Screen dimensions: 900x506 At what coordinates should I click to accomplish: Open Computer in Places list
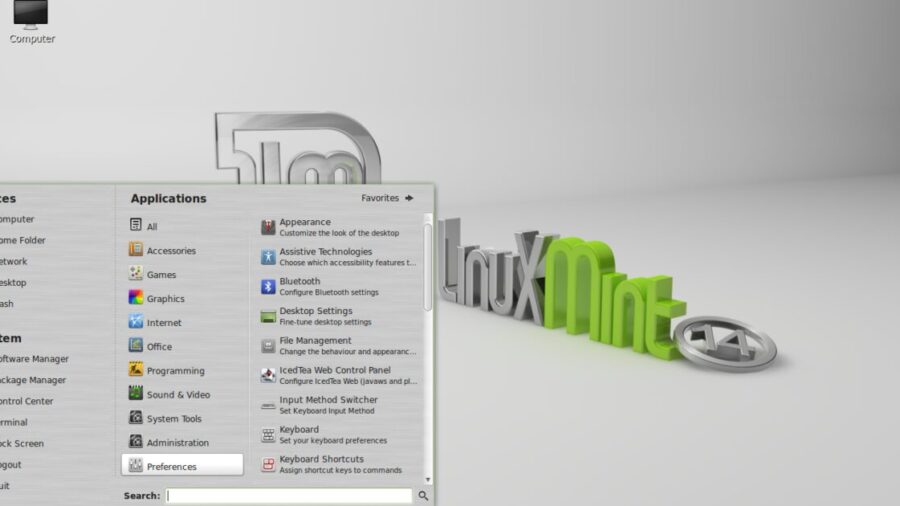(x=17, y=219)
